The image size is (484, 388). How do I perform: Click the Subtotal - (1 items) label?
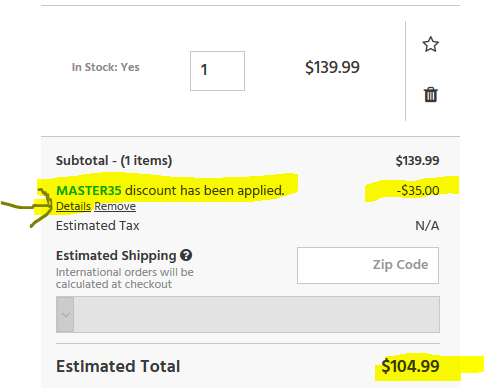point(114,161)
